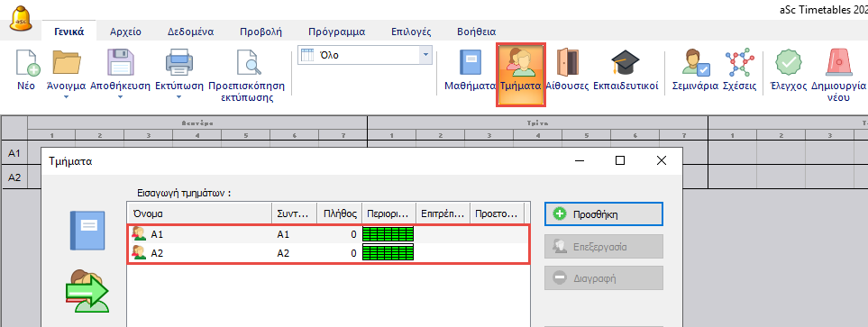Open the Όλο view combo box
This screenshot has width=868, height=327.
click(365, 55)
